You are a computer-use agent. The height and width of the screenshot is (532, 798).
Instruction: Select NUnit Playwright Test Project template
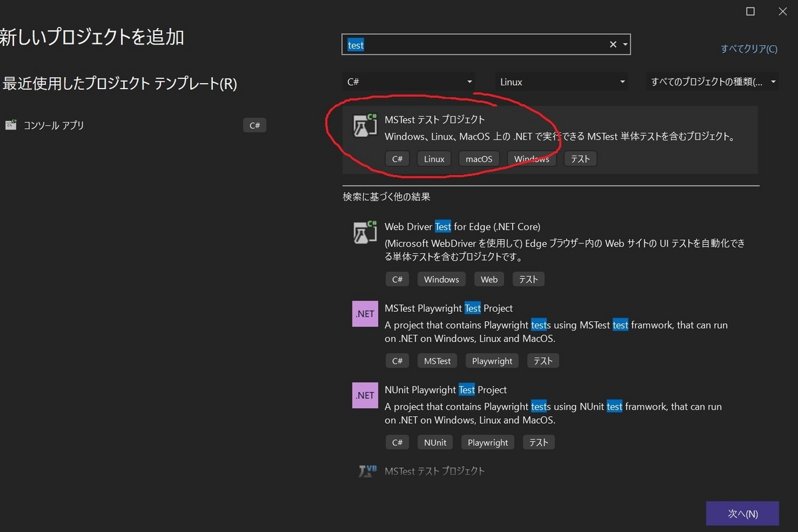[x=550, y=416]
